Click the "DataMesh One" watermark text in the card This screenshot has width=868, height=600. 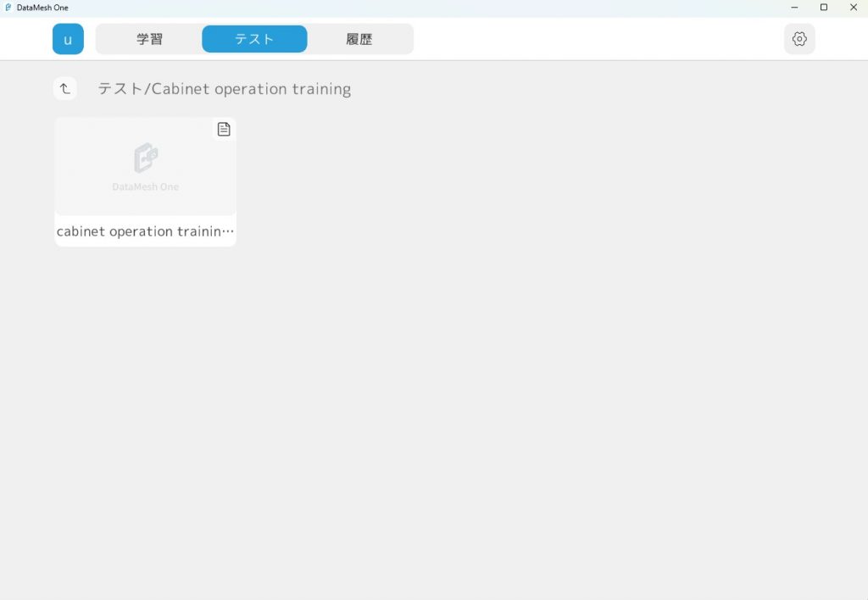(146, 186)
